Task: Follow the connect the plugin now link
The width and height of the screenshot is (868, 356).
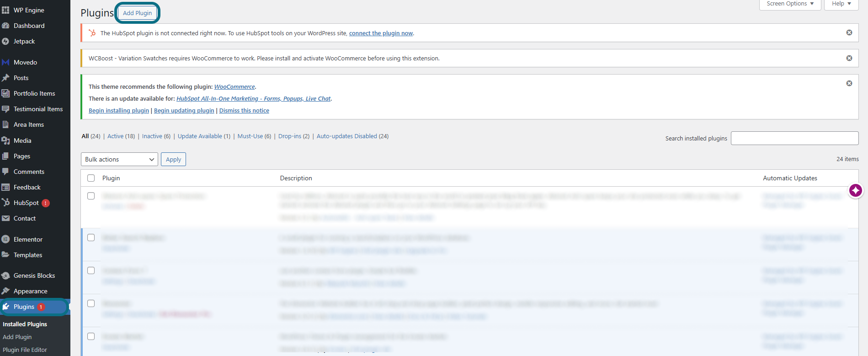Action: tap(381, 33)
